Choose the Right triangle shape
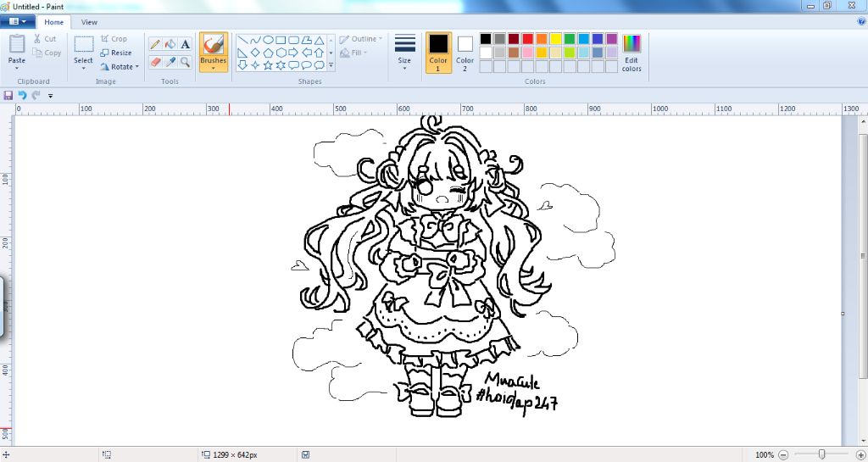The image size is (868, 462). pos(242,53)
